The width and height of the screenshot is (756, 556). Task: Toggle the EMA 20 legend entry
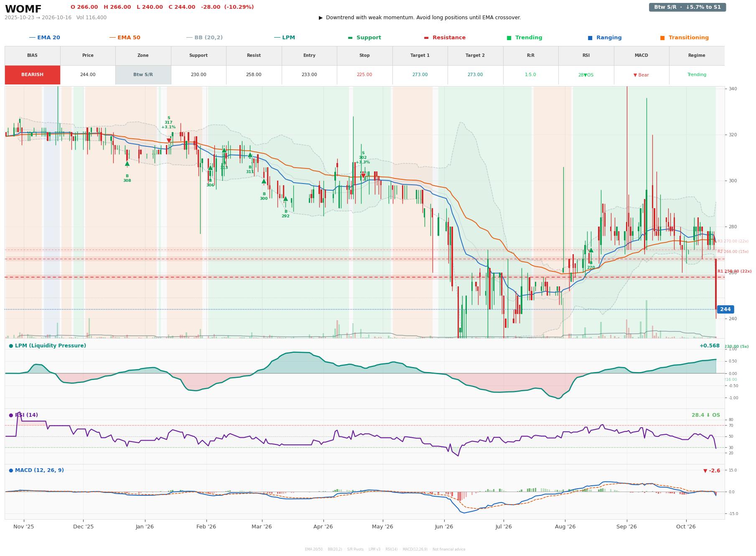point(45,38)
